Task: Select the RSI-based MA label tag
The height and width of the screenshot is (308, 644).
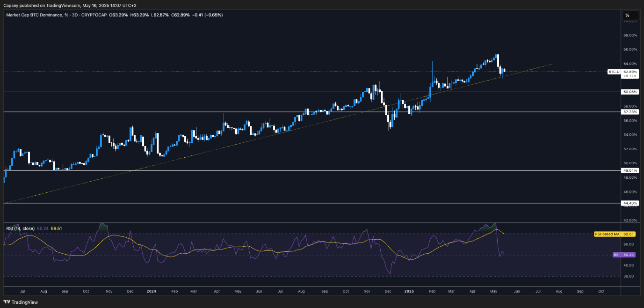Action: click(608, 234)
